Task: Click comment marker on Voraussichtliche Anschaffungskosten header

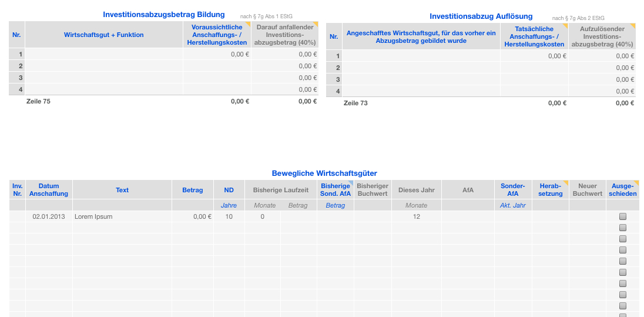Action: click(x=247, y=25)
